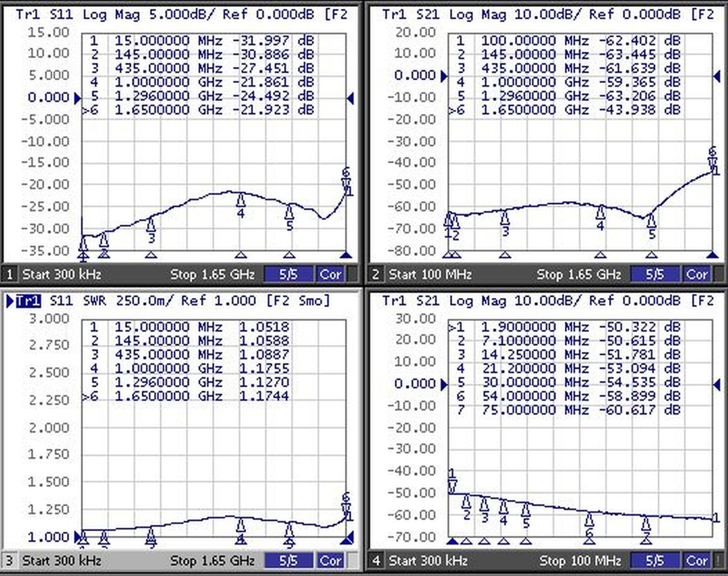The height and width of the screenshot is (576, 728).
Task: Click the active trace arrow beside Tr1 in the SWR window
Action: [10, 301]
